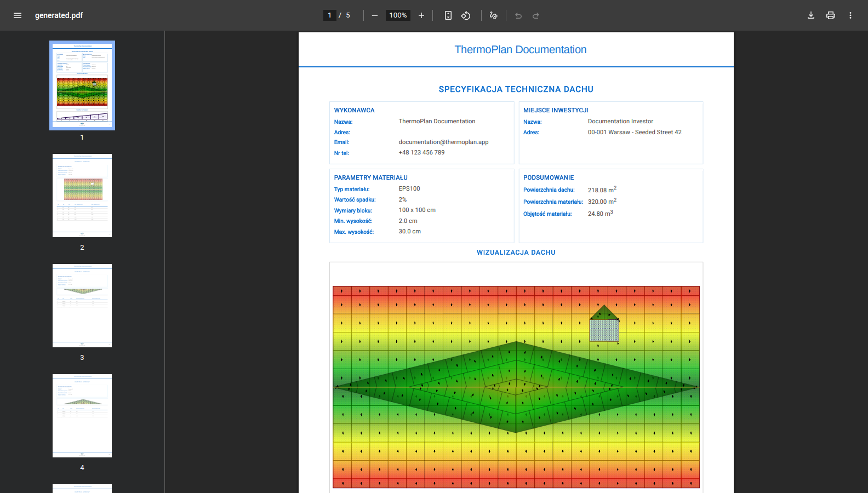Click the hatched roof hatch in visualization

604,330
